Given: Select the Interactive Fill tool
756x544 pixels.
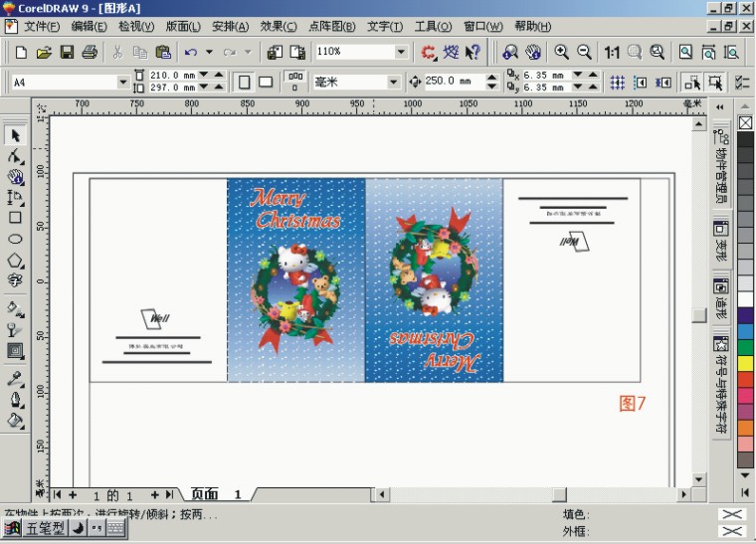Looking at the screenshot, I should [x=15, y=309].
